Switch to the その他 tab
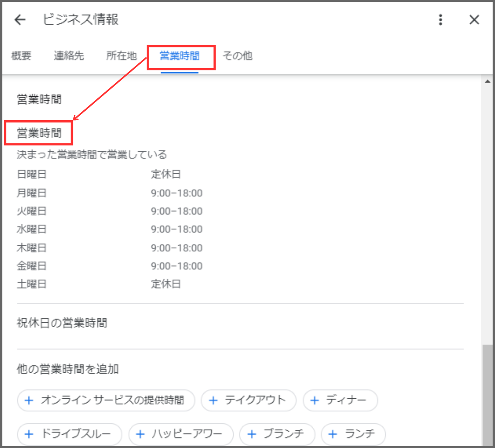Screen dimensions: 495x448 tap(238, 56)
